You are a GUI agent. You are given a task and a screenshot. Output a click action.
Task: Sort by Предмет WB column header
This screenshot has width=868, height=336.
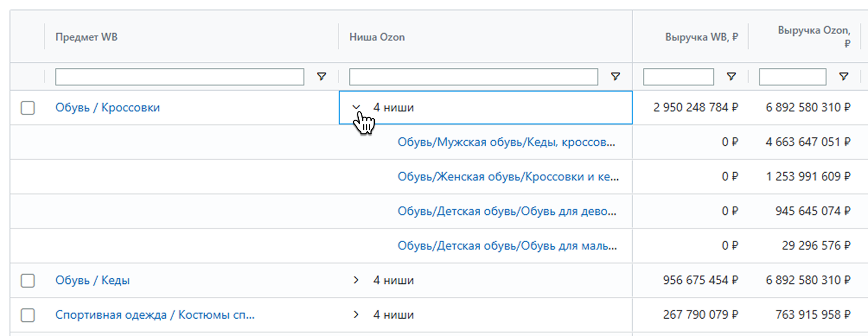click(86, 37)
